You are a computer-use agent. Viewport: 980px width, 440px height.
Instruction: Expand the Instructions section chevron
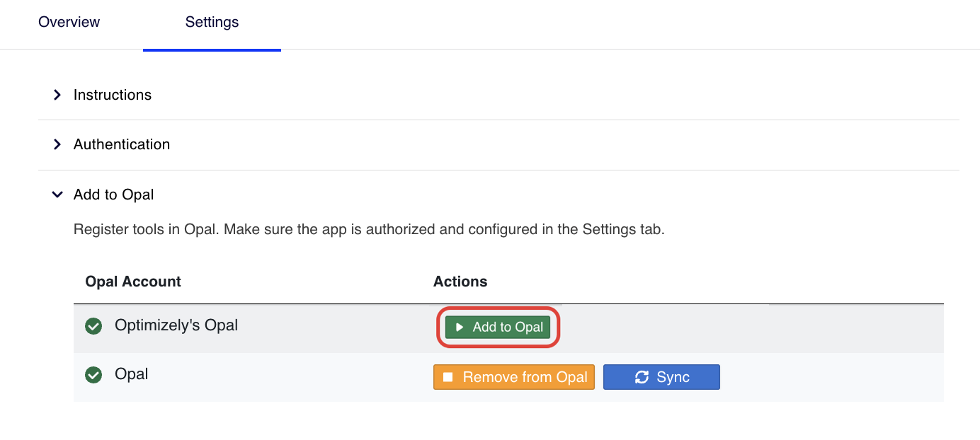(x=57, y=95)
